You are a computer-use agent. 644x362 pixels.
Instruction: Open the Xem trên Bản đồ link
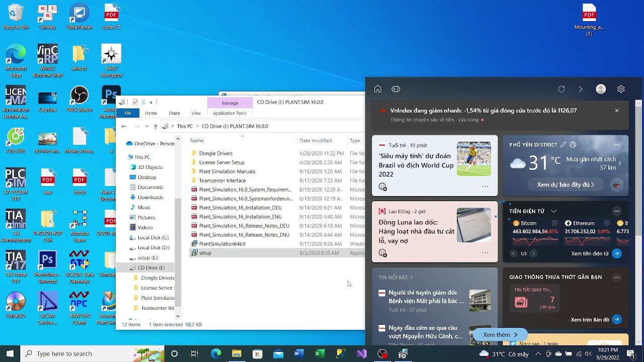coord(597,320)
